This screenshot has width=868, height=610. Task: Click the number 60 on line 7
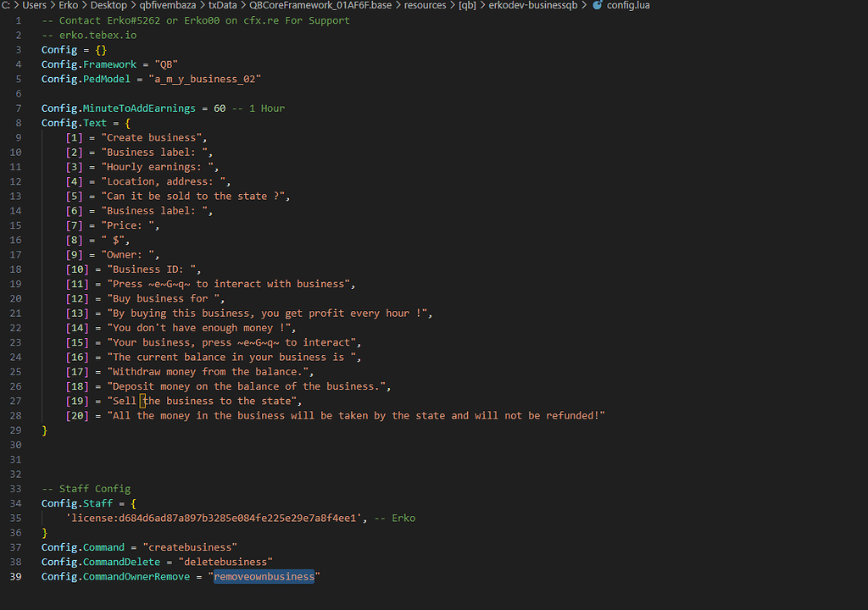pyautogui.click(x=220, y=108)
